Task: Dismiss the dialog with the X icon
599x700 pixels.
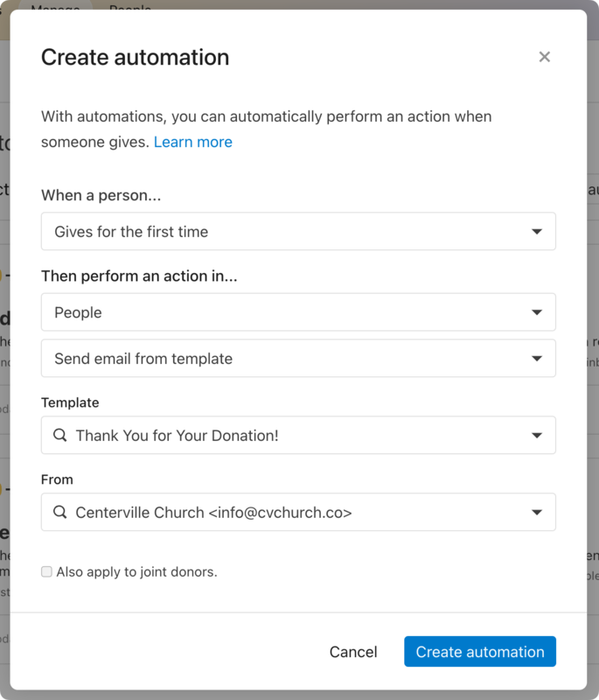Action: click(544, 56)
